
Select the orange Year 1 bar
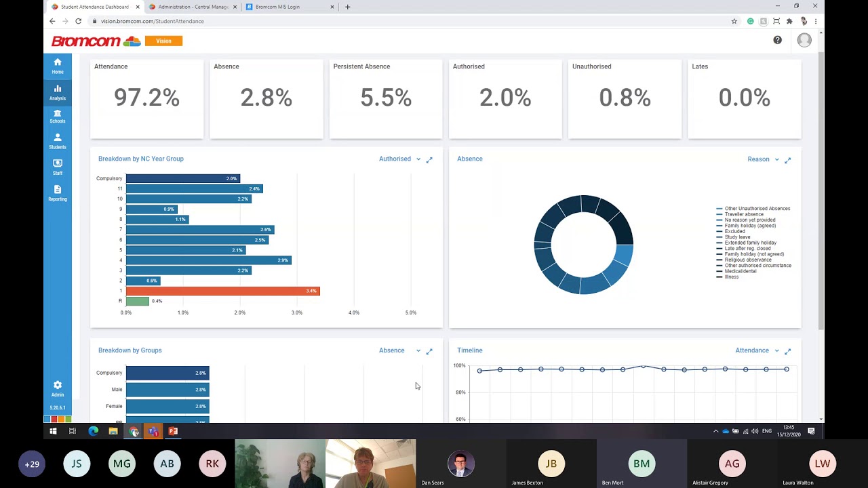(222, 291)
